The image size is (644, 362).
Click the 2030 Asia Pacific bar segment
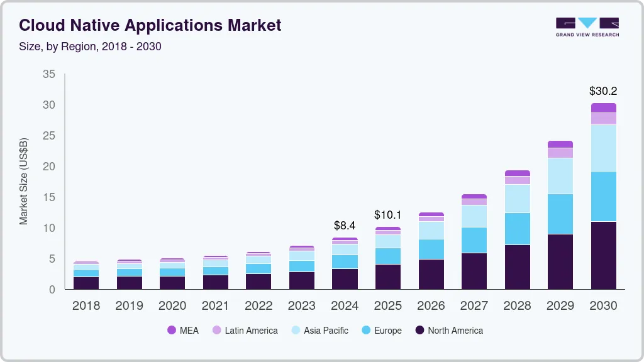pyautogui.click(x=603, y=148)
